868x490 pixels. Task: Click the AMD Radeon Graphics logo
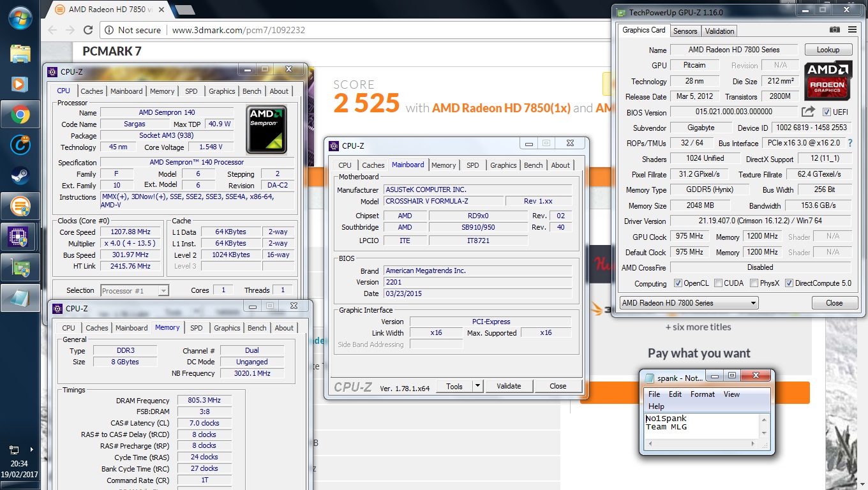pyautogui.click(x=828, y=81)
